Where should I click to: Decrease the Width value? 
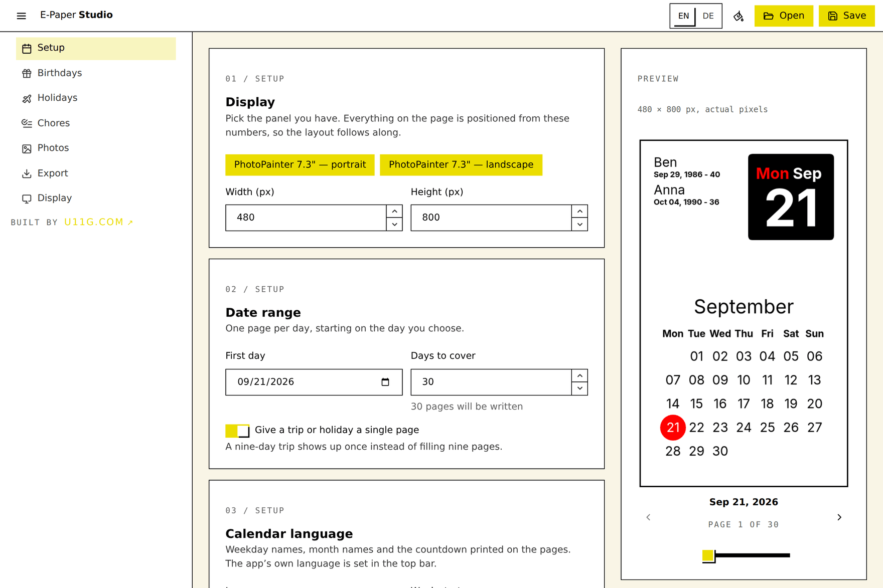click(395, 225)
